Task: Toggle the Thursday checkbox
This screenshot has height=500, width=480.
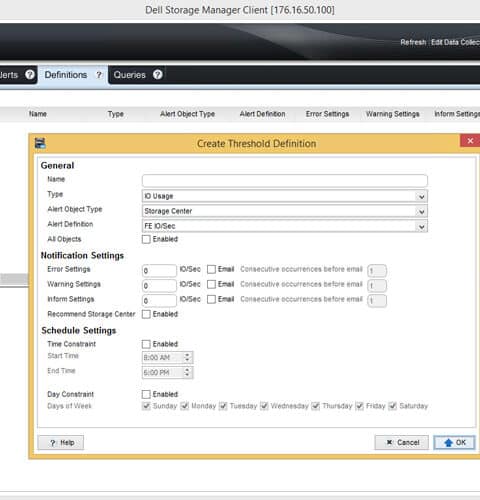Action: pos(315,406)
